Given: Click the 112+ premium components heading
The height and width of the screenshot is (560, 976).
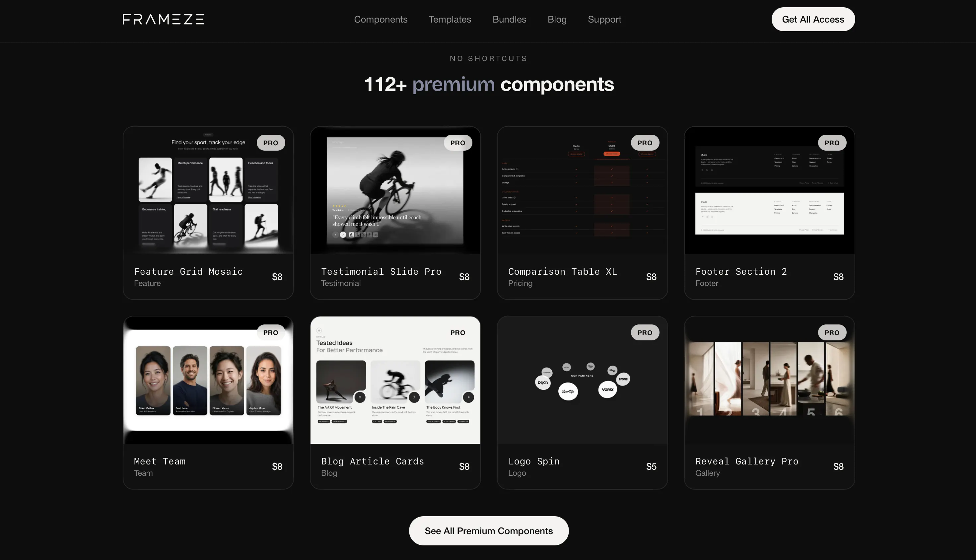Looking at the screenshot, I should [x=488, y=84].
